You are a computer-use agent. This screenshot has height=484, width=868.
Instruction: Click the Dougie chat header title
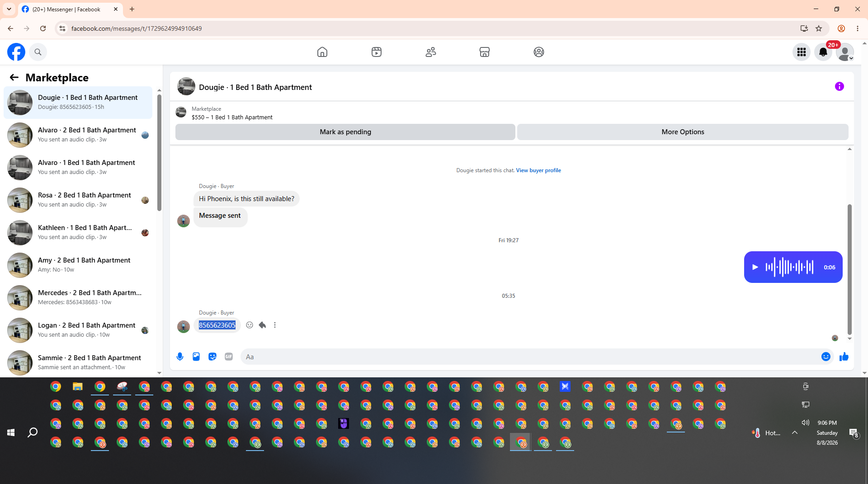pyautogui.click(x=255, y=87)
